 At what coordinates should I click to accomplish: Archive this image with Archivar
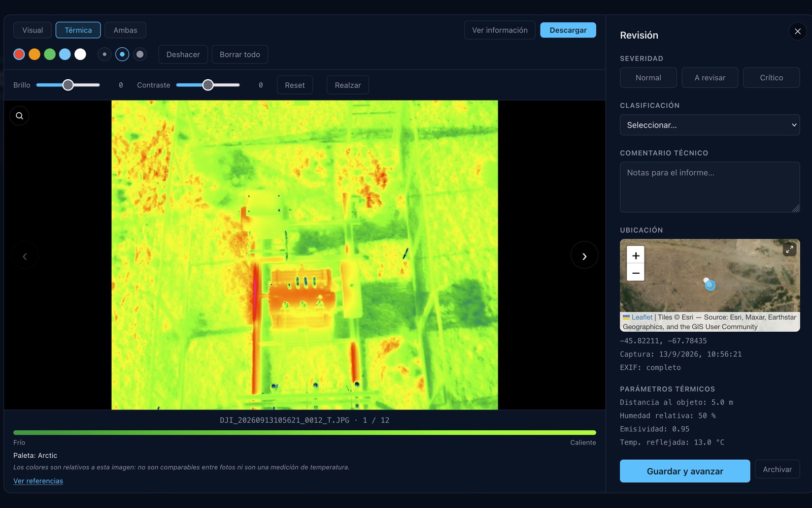[x=777, y=469]
